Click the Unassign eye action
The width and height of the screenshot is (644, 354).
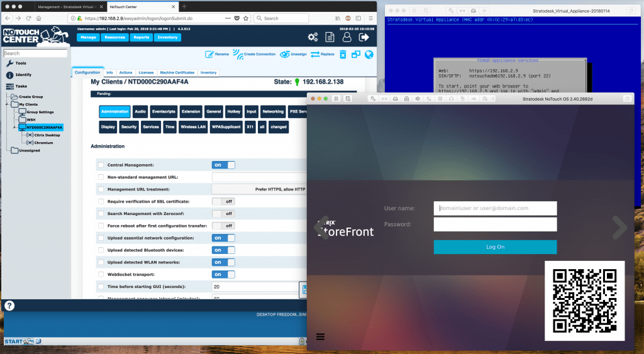pyautogui.click(x=293, y=54)
